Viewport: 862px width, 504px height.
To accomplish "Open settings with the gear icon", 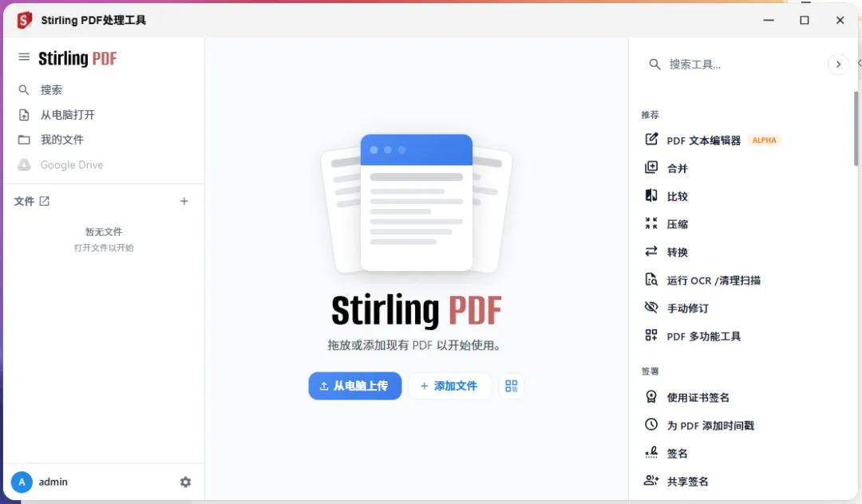I will pos(186,482).
